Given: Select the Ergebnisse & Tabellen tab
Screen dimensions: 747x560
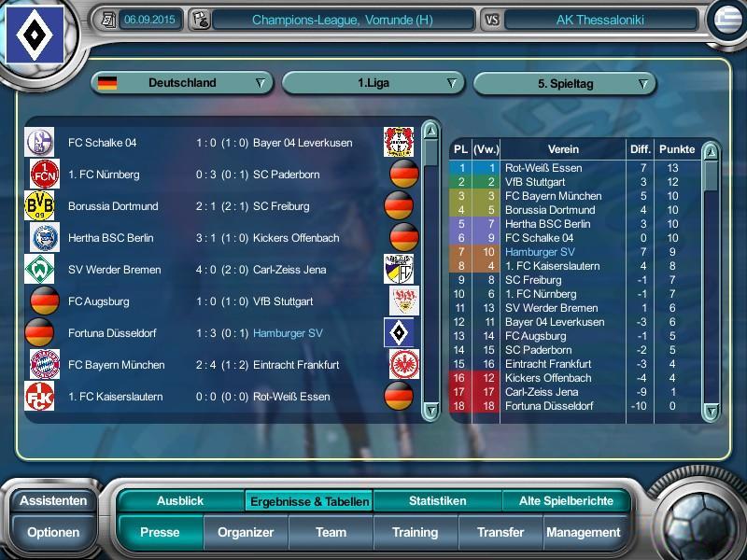Looking at the screenshot, I should [x=309, y=501].
